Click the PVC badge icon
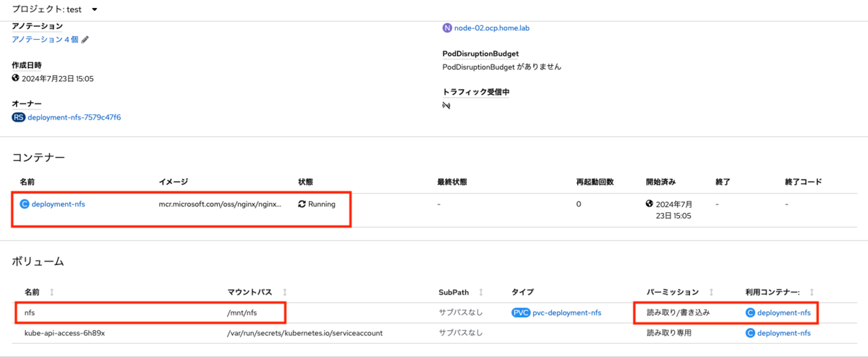 (x=520, y=313)
